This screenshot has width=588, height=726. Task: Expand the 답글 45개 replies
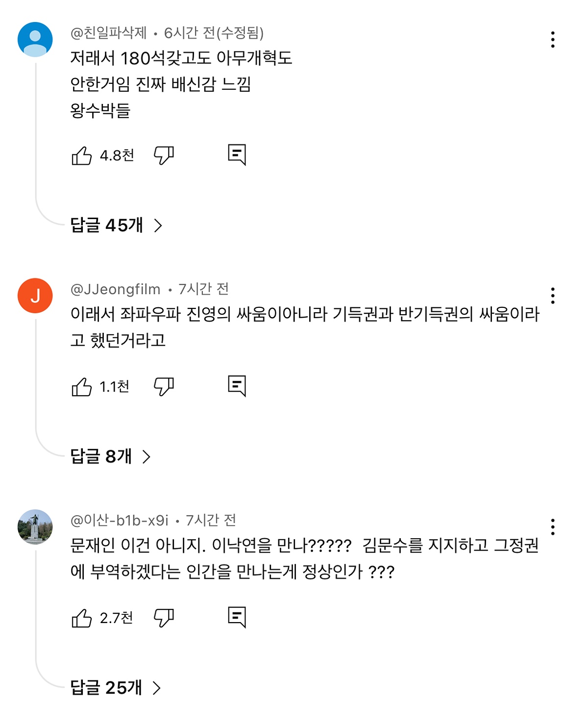[116, 225]
